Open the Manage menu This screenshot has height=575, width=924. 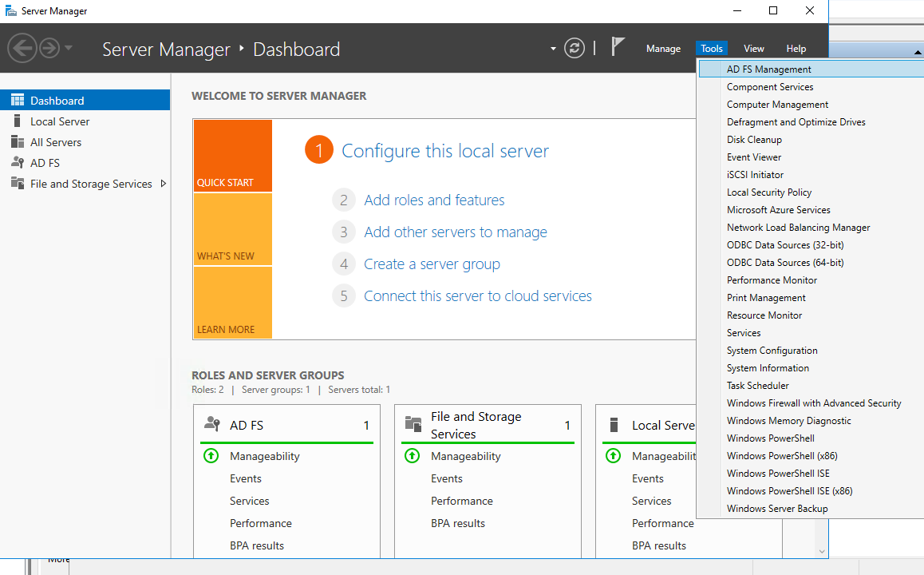coord(663,49)
